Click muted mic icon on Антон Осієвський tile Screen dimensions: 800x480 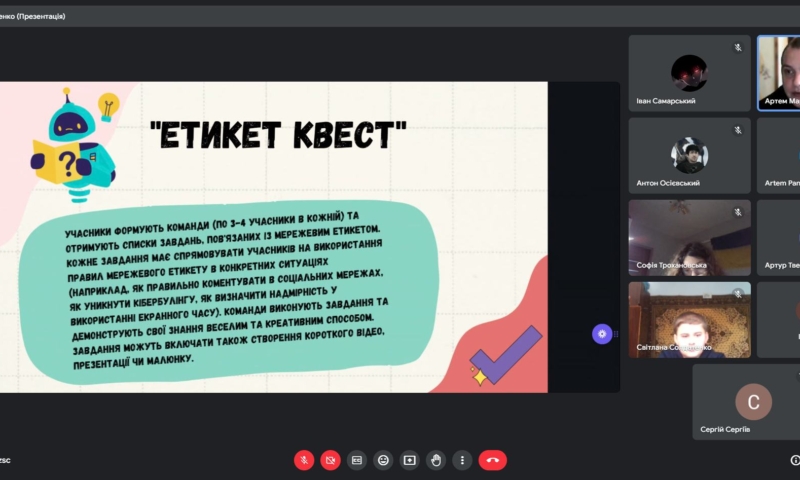click(738, 130)
